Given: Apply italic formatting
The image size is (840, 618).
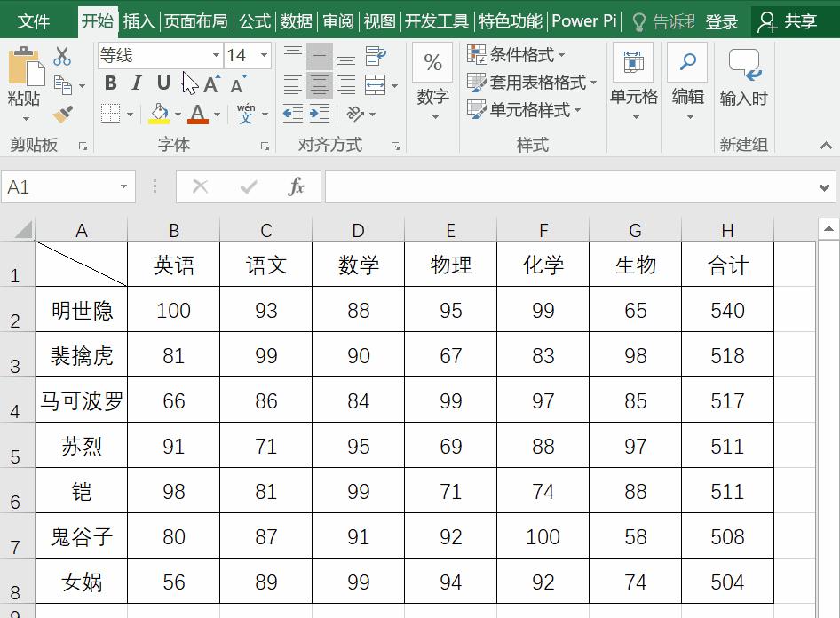Looking at the screenshot, I should tap(135, 83).
